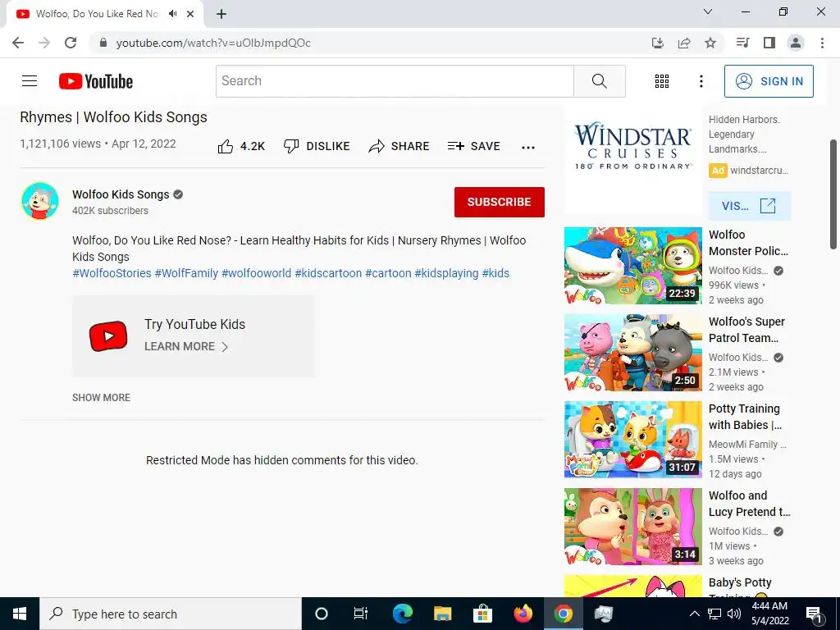The height and width of the screenshot is (630, 840).
Task: Click the DISLIKE thumbs down
Action: (317, 146)
